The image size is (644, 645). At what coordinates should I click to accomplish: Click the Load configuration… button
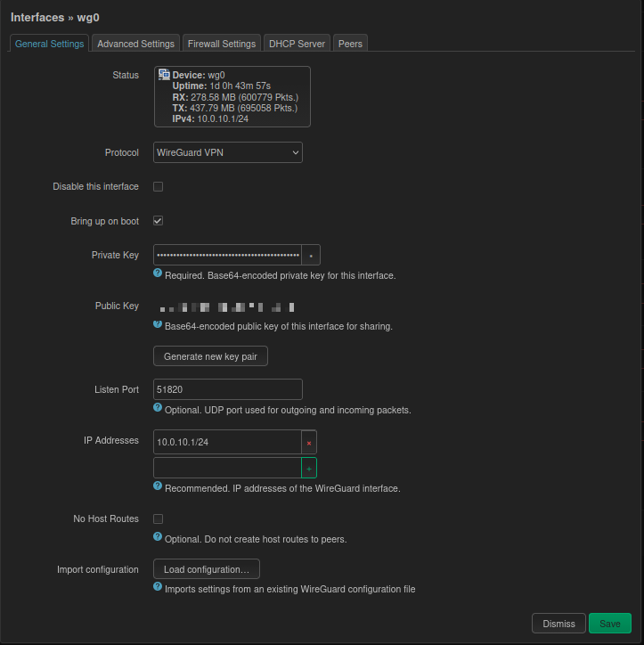207,569
